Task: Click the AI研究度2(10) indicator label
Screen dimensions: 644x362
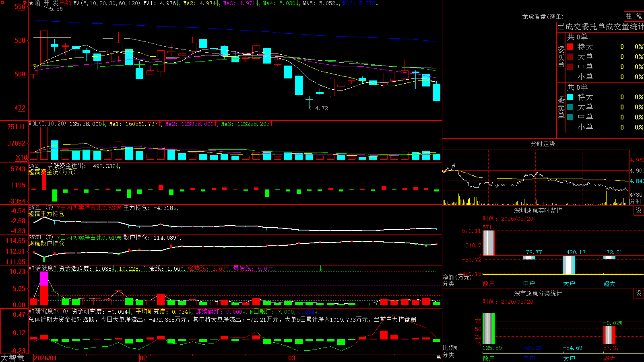Action: 48,311
